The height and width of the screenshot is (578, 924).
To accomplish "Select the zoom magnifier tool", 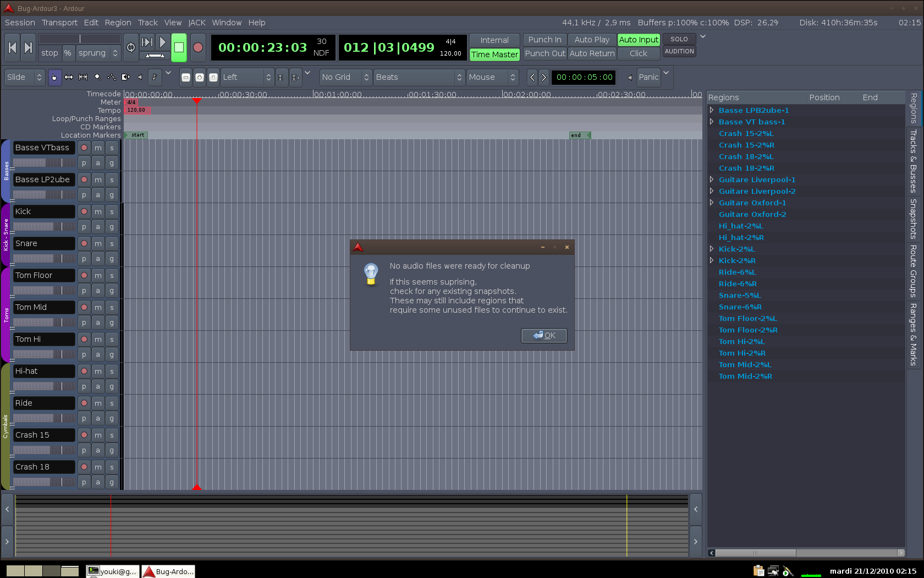I will [x=97, y=77].
